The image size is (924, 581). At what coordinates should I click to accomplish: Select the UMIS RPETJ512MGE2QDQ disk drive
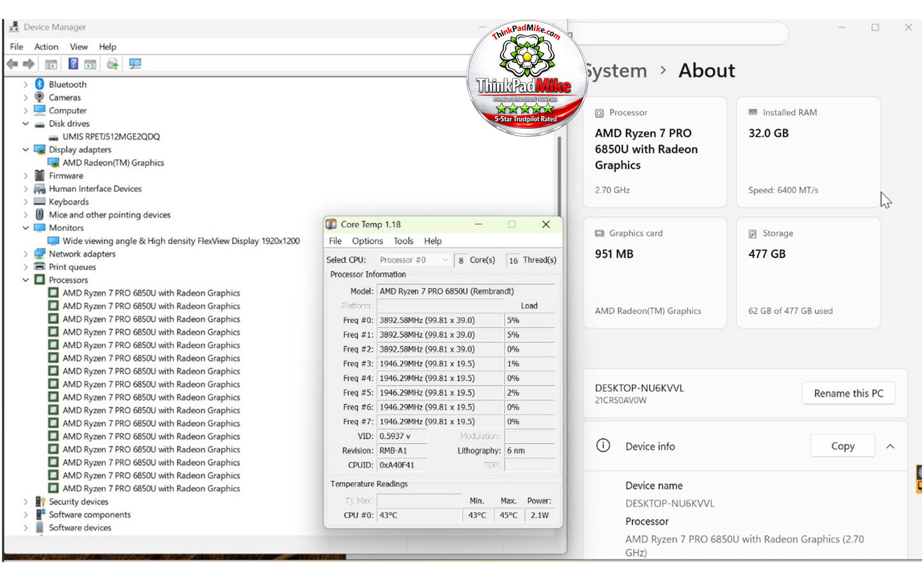111,136
